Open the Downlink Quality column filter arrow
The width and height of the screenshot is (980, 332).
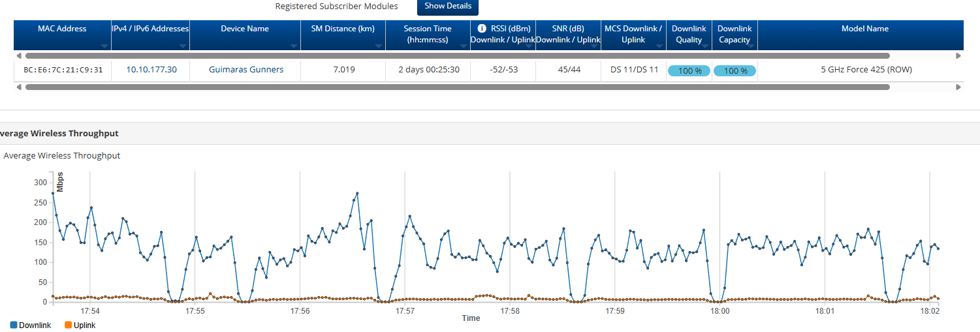pos(705,46)
